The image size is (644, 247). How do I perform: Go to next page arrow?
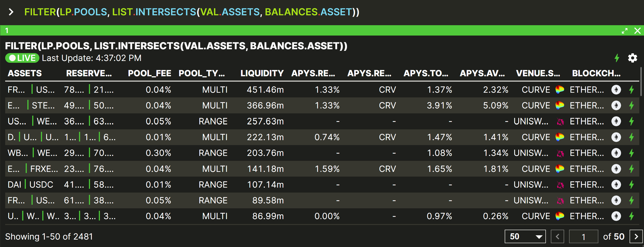(636, 236)
